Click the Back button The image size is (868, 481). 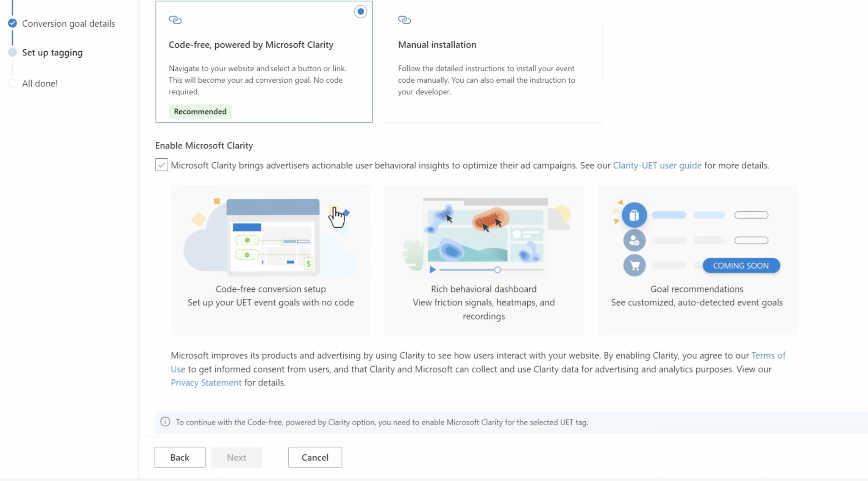180,457
